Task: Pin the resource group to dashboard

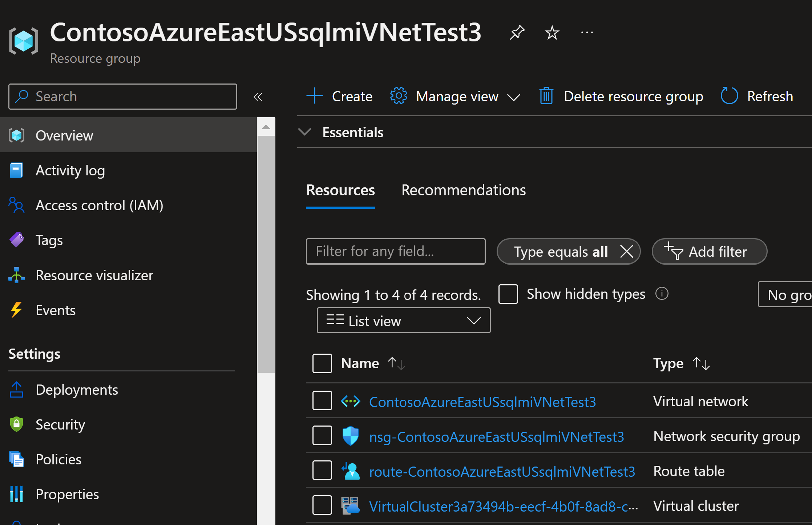Action: [517, 33]
